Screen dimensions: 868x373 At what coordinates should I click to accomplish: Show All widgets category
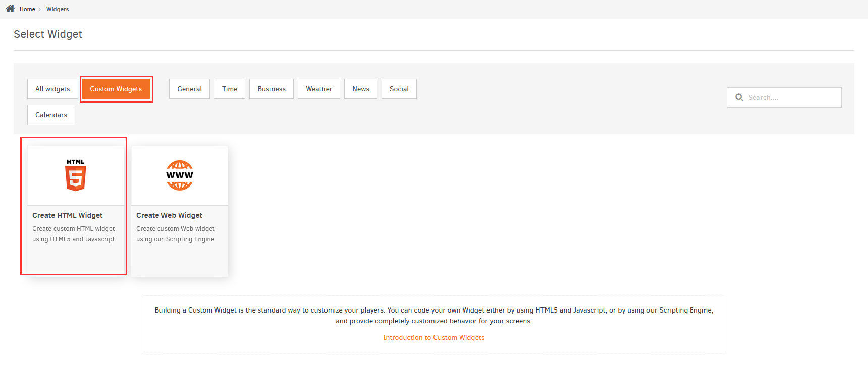(x=52, y=89)
